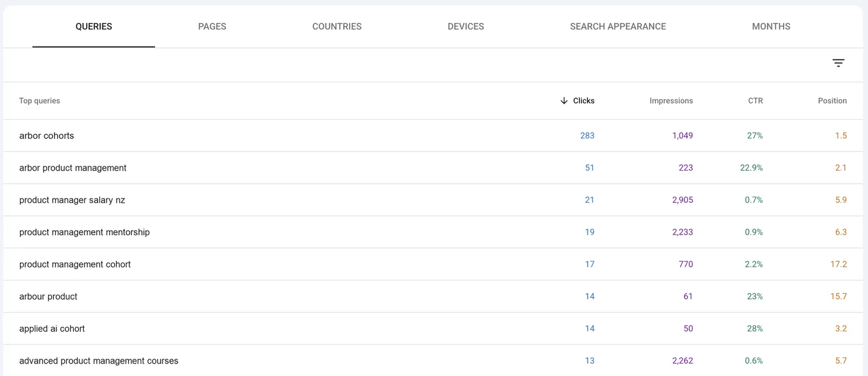Click the 27% CTR value

755,136
